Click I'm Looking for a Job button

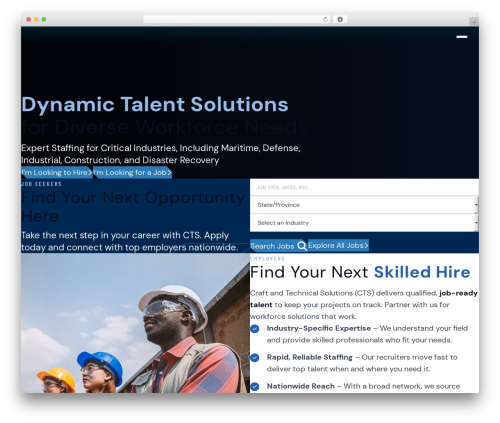pyautogui.click(x=132, y=172)
